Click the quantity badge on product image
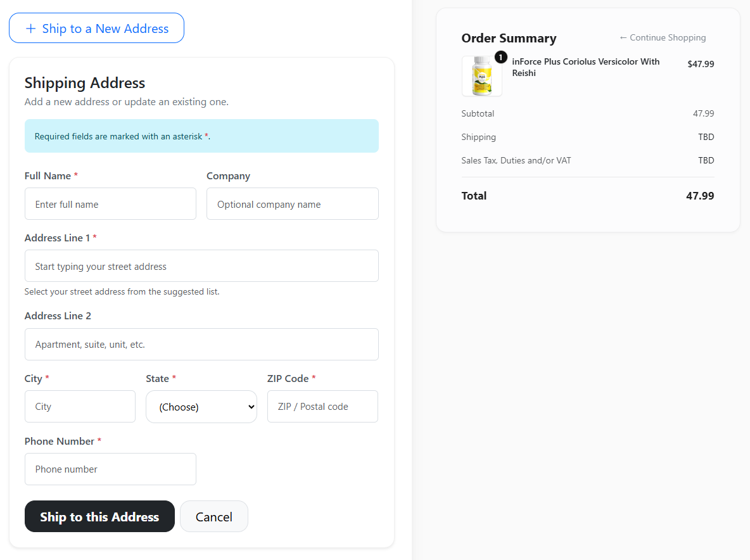The width and height of the screenshot is (750, 560). 501,58
